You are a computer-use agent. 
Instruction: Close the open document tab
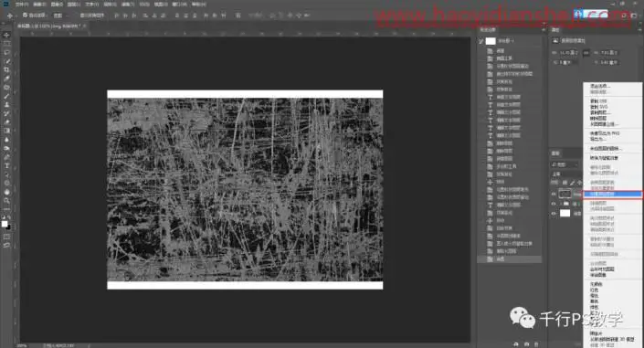[85, 26]
